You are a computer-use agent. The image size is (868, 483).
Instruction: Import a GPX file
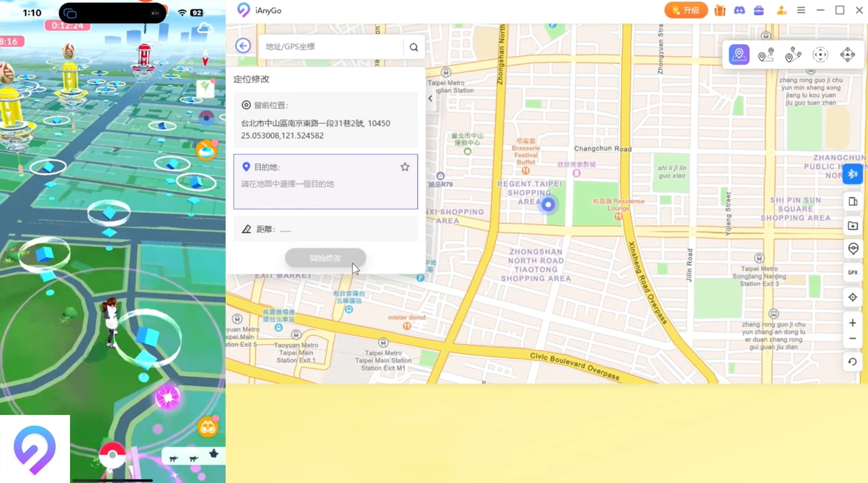(x=853, y=273)
